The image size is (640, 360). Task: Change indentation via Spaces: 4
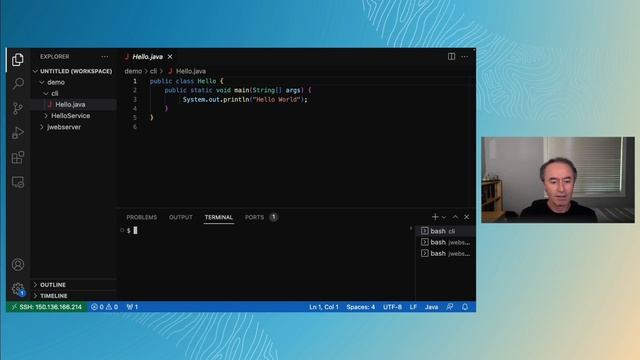coord(360,307)
